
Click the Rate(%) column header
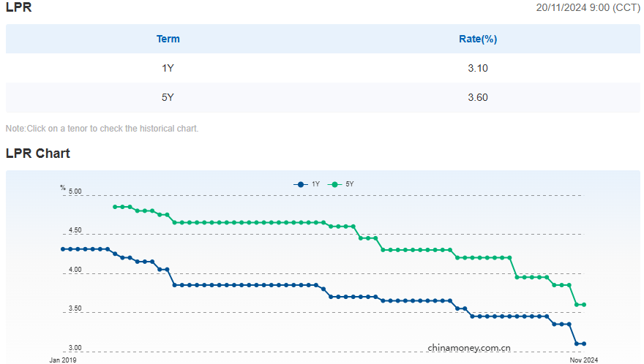[478, 39]
